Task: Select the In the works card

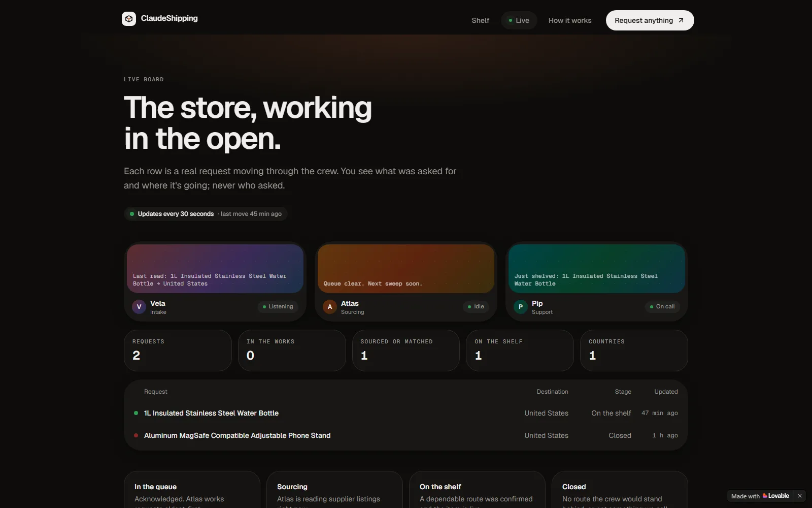Action: tap(292, 351)
